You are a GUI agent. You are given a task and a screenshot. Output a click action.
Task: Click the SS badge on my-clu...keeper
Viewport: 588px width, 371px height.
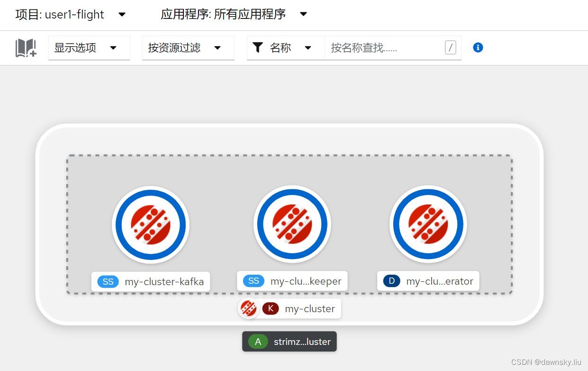click(254, 281)
